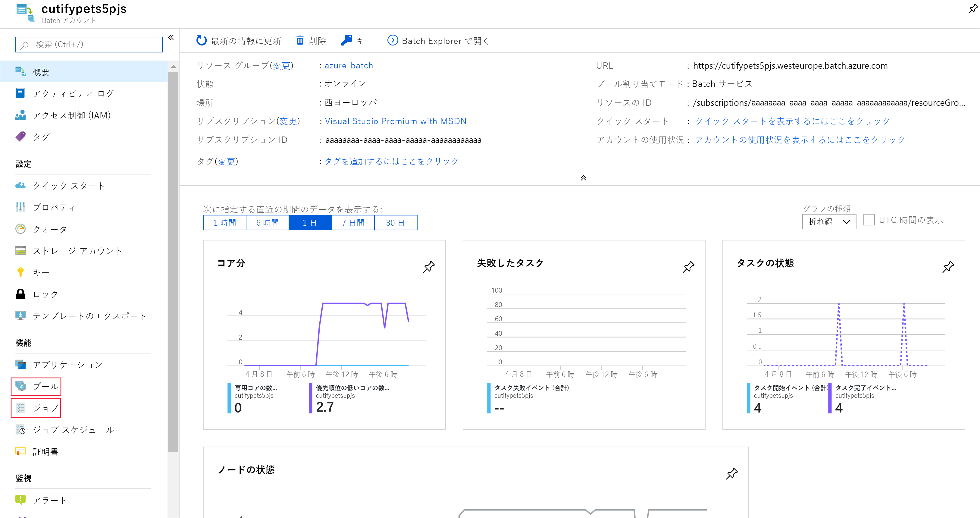This screenshot has height=518, width=980.
Task: Click 変更 next to サブスクリプション
Action: coord(288,121)
